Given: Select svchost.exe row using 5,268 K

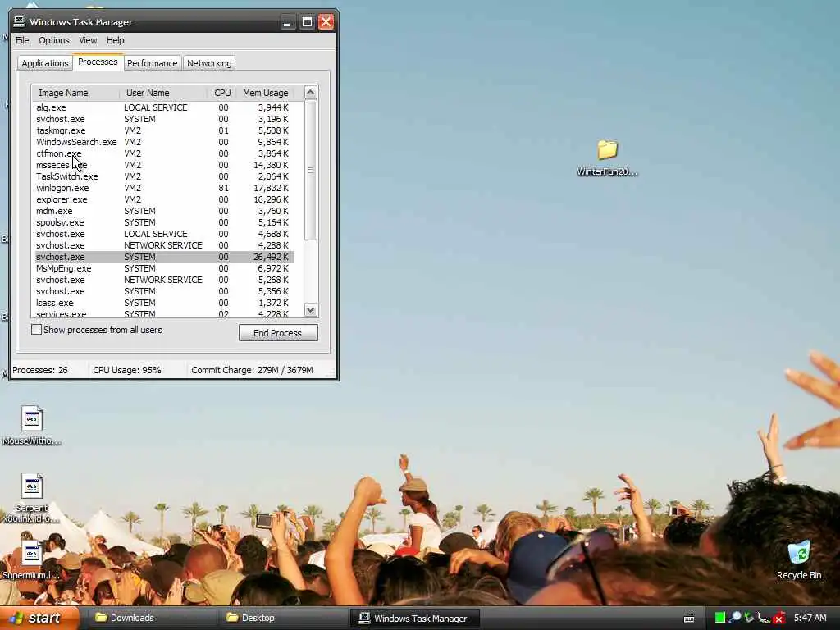Looking at the screenshot, I should (163, 280).
